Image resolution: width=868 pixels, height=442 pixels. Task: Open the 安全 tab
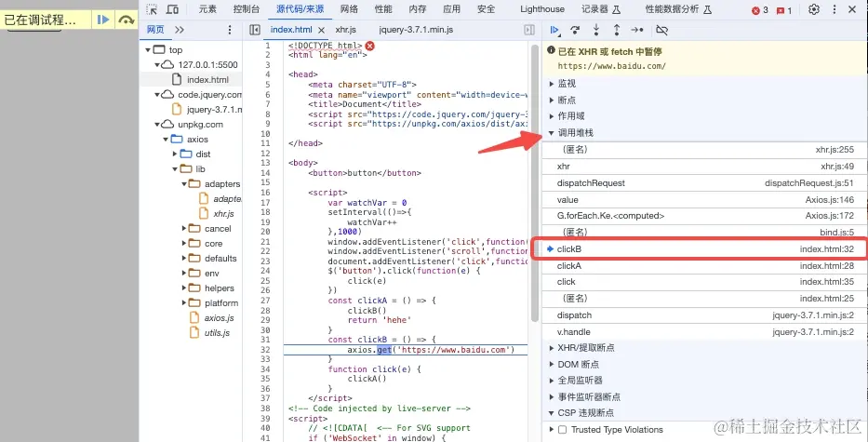[x=486, y=9]
